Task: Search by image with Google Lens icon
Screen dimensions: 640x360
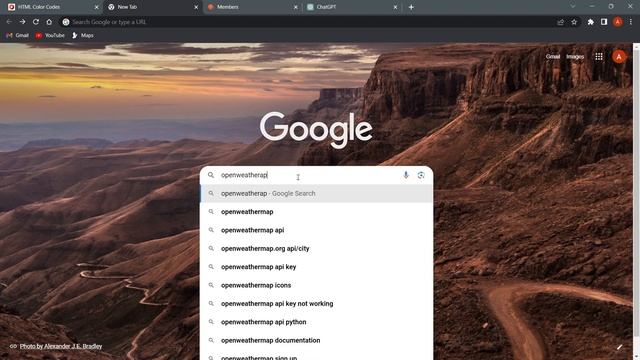Action: pos(421,175)
